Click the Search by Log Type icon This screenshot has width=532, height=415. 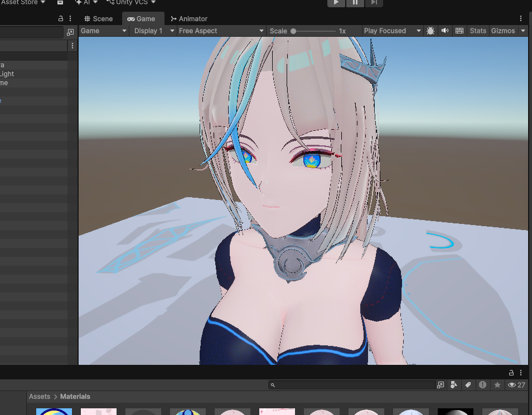[x=482, y=385]
